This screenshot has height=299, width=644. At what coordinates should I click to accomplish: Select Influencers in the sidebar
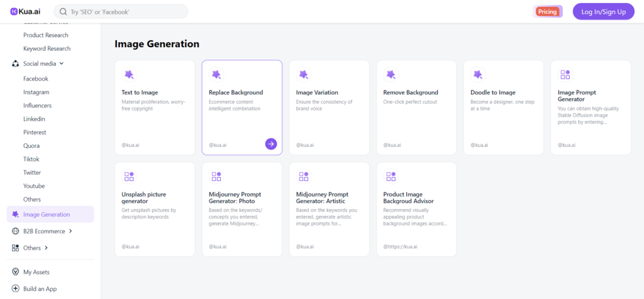click(37, 106)
